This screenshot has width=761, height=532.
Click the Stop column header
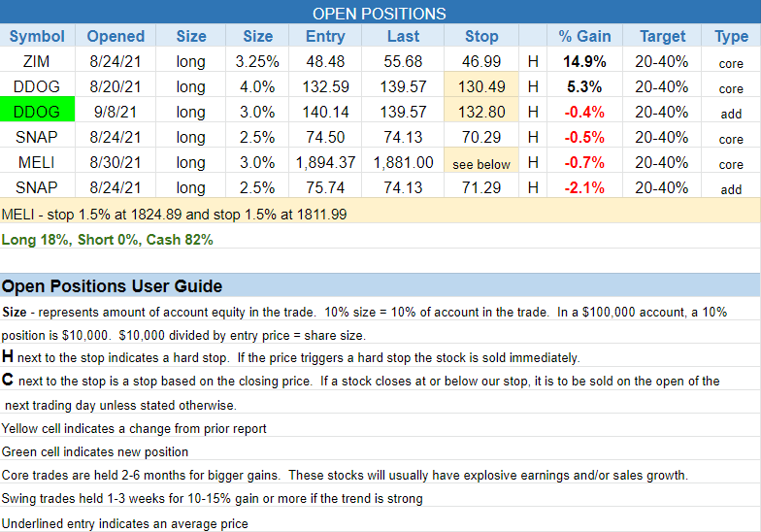[x=481, y=36]
